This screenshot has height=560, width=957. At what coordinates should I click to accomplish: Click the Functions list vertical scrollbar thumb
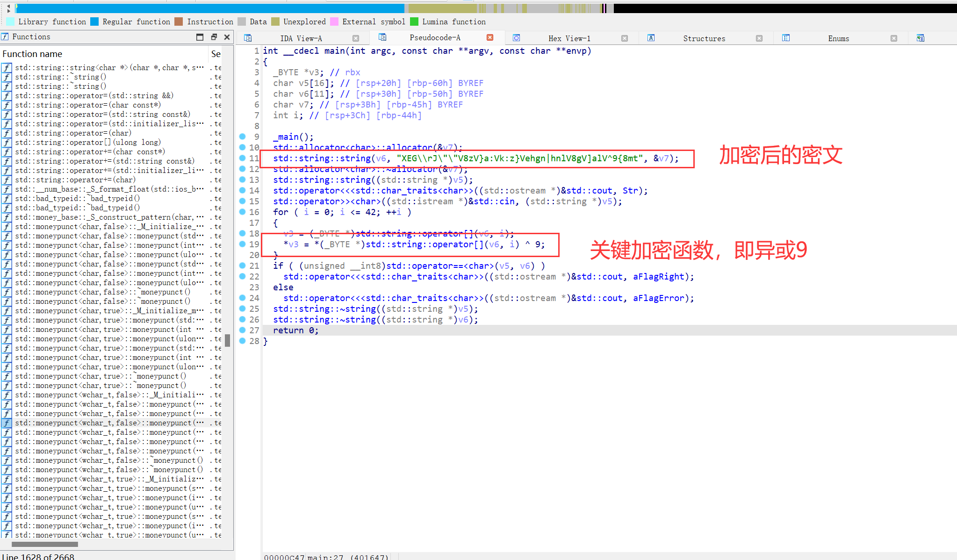(x=228, y=340)
